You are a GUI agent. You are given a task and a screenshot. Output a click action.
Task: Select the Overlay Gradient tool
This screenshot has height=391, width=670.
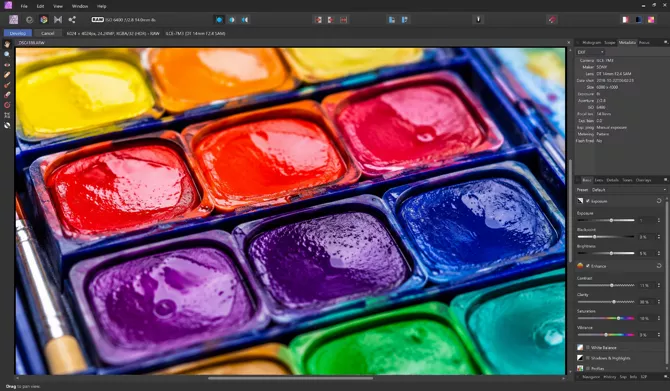click(x=7, y=105)
